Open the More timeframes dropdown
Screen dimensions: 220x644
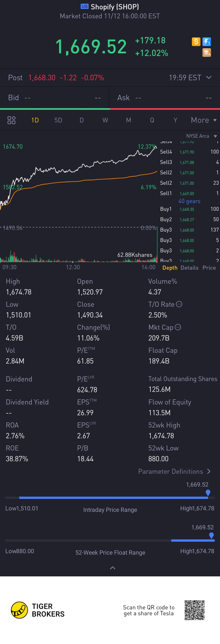[203, 120]
